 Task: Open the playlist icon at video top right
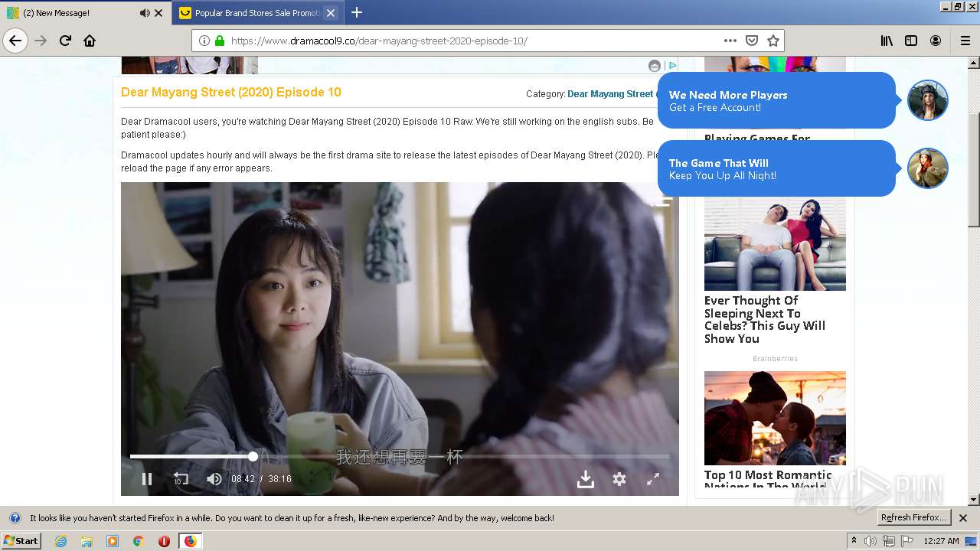tap(663, 201)
